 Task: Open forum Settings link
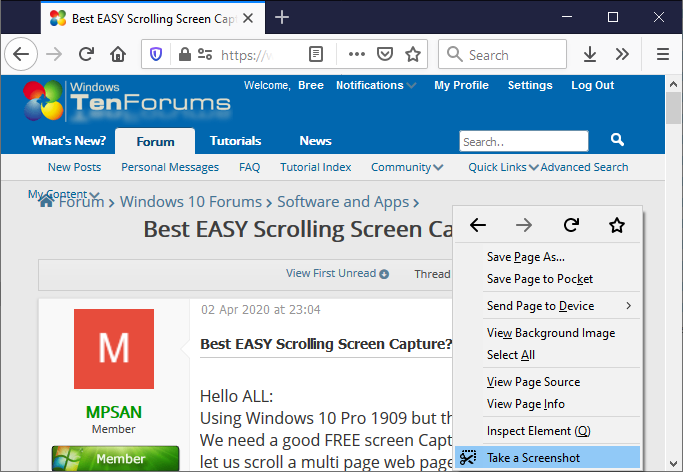pos(530,85)
